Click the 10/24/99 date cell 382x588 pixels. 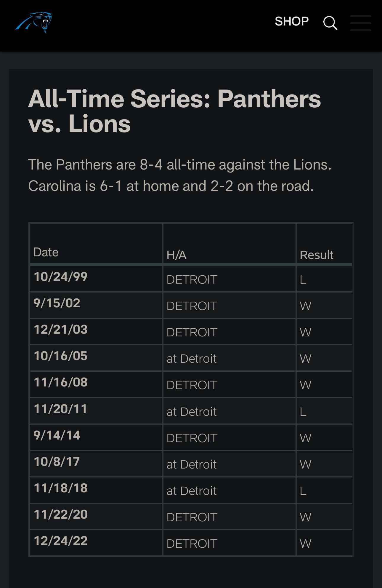[x=60, y=277]
